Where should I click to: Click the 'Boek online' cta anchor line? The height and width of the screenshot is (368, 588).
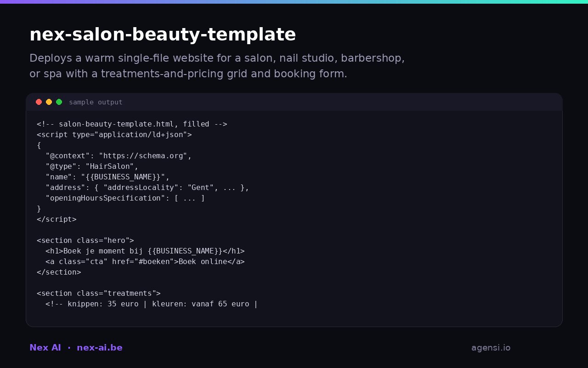coord(145,262)
